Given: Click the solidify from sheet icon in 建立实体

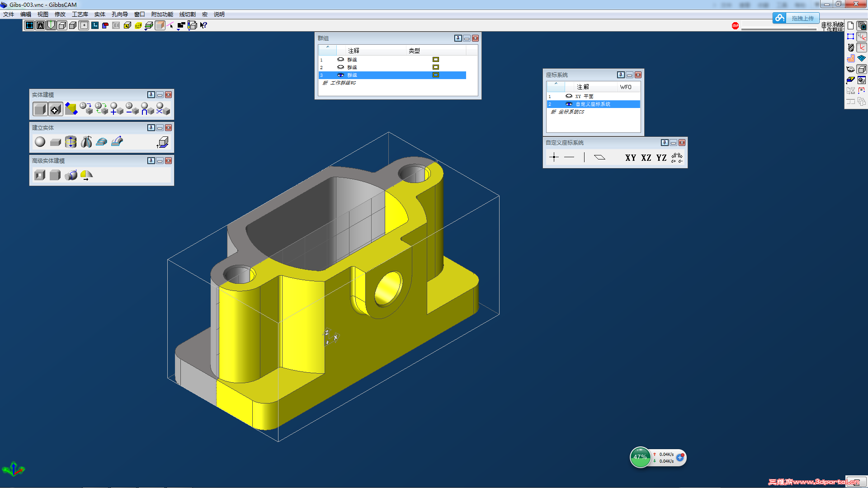Looking at the screenshot, I should click(x=163, y=142).
